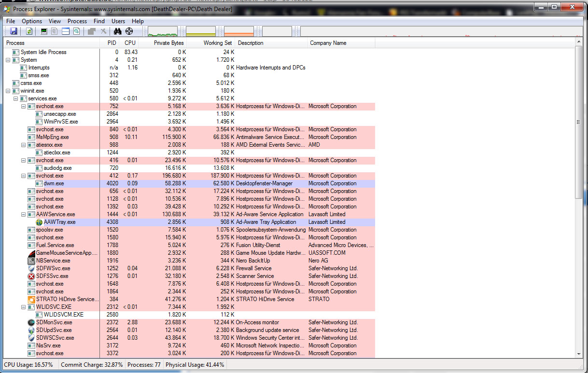
Task: Collapse the System process tree node
Action: [8, 60]
